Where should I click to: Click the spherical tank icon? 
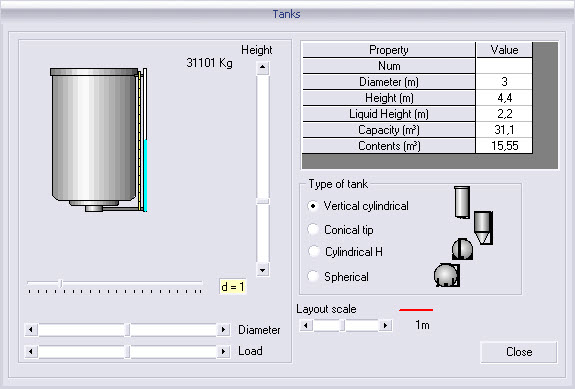click(x=447, y=275)
